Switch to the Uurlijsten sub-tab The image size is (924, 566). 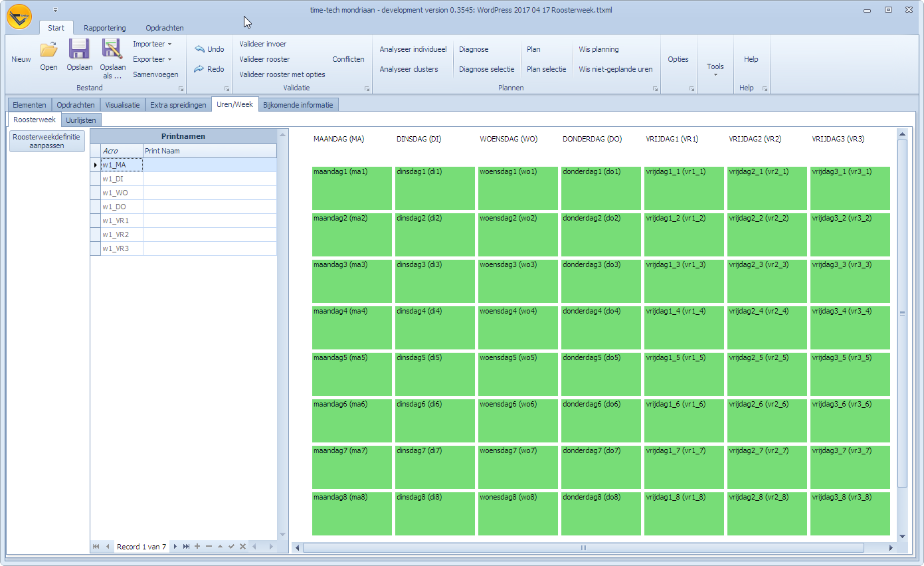pyautogui.click(x=81, y=120)
